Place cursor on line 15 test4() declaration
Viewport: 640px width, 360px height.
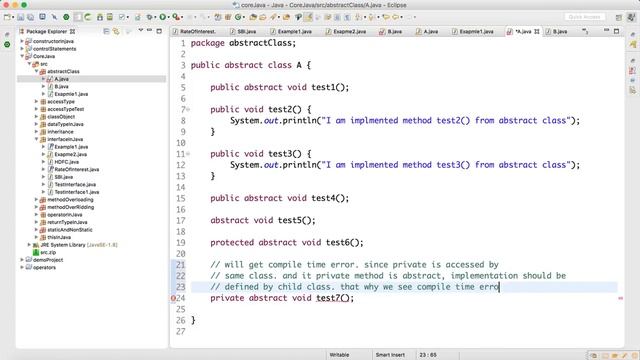tap(280, 198)
